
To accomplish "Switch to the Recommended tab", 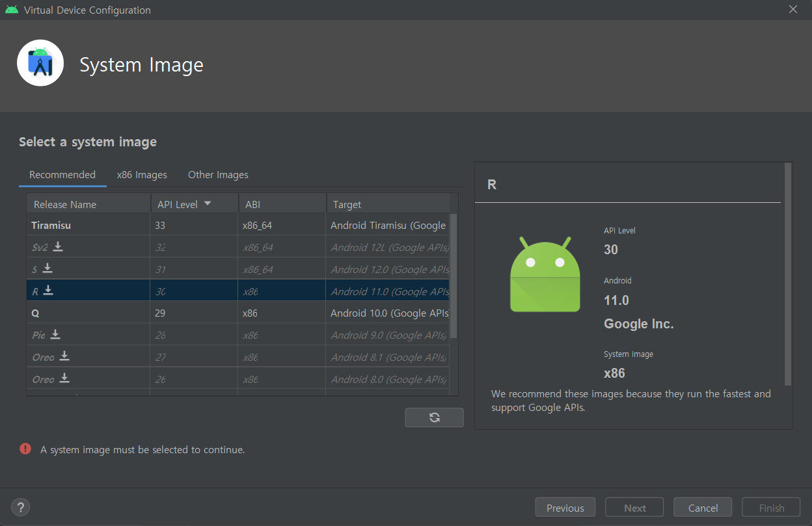I will pyautogui.click(x=62, y=174).
